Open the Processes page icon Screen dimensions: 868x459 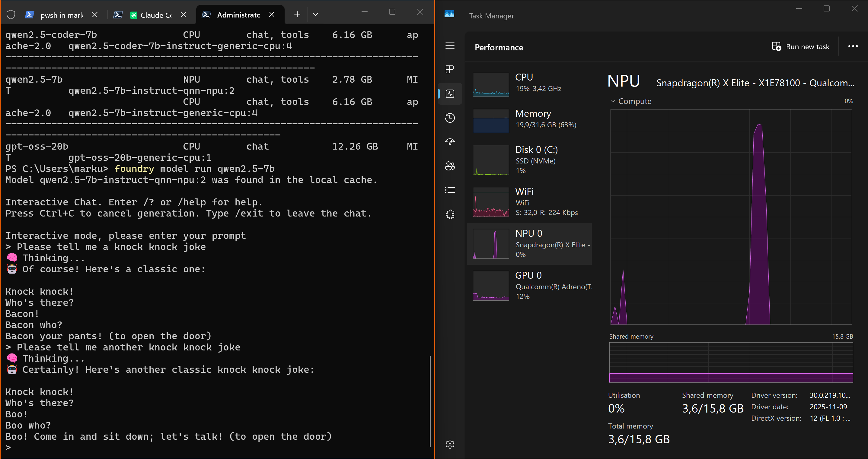450,69
